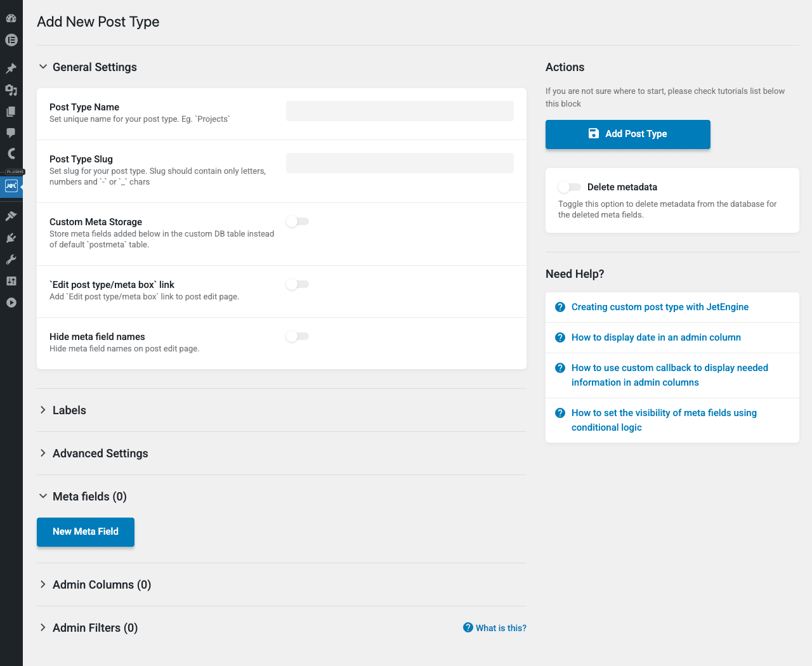
Task: Open Plugins plug icon in sidebar
Action: pos(11,238)
